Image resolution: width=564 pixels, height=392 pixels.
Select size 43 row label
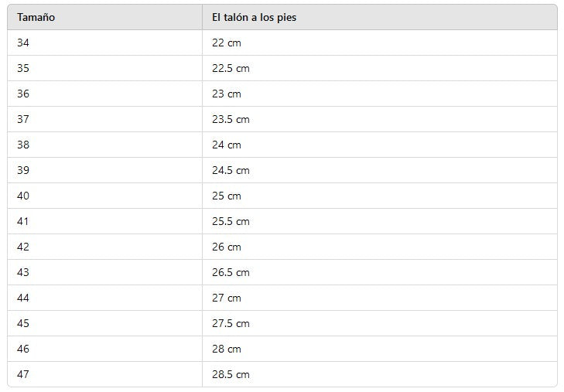point(23,272)
